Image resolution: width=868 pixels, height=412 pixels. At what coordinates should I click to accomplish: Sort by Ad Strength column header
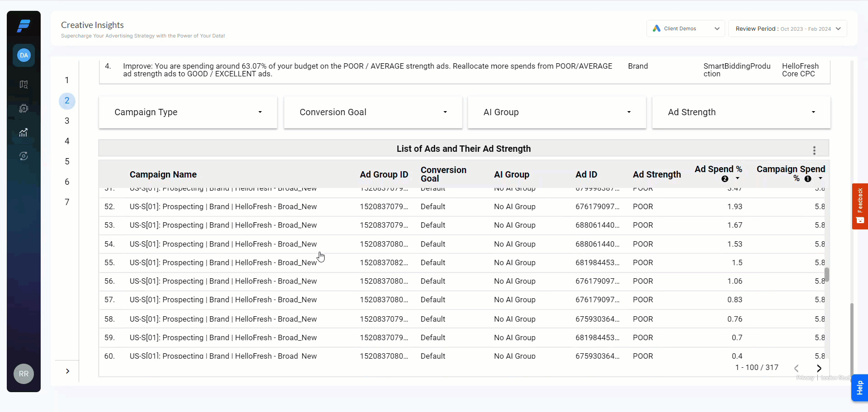[x=657, y=174]
